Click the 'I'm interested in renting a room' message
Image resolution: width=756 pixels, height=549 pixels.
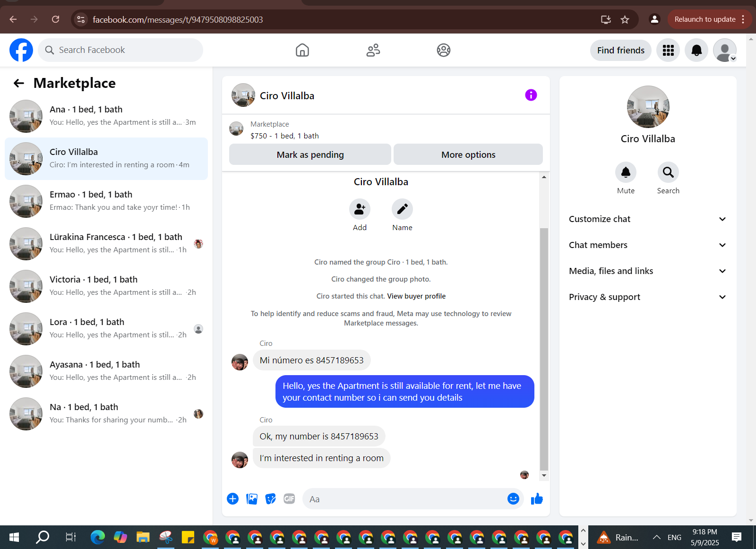(321, 458)
